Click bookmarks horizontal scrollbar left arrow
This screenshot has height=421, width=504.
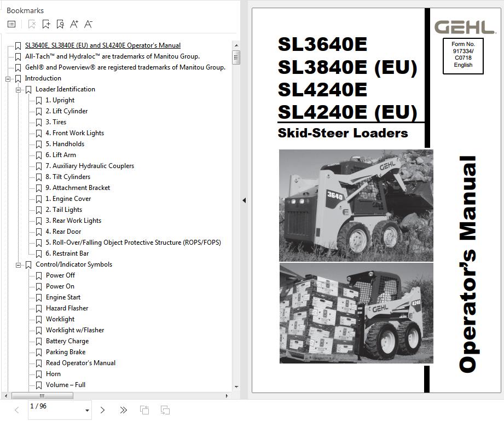(6, 396)
